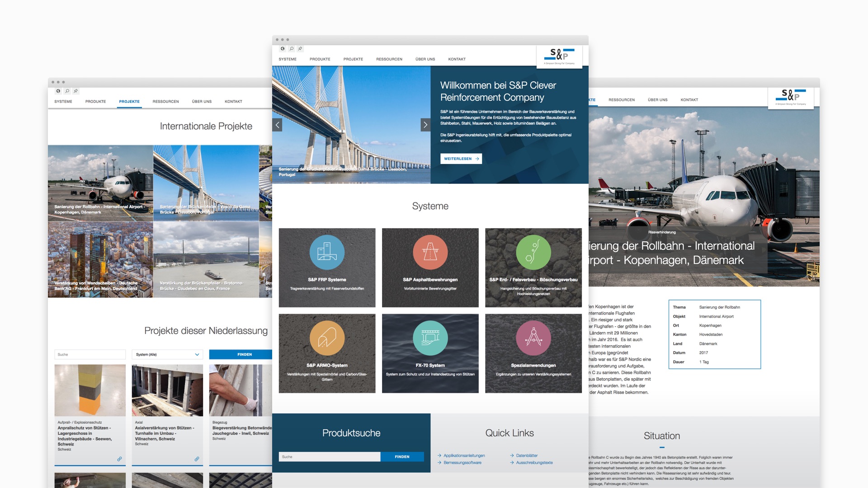The width and height of the screenshot is (868, 488).
Task: Open S&P ARMO-System orange tunnel icon
Action: [x=327, y=338]
